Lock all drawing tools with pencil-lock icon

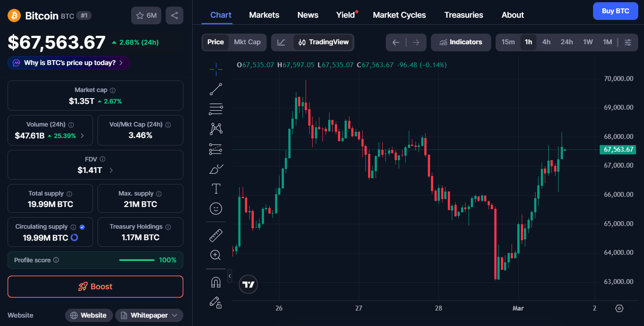point(216,302)
